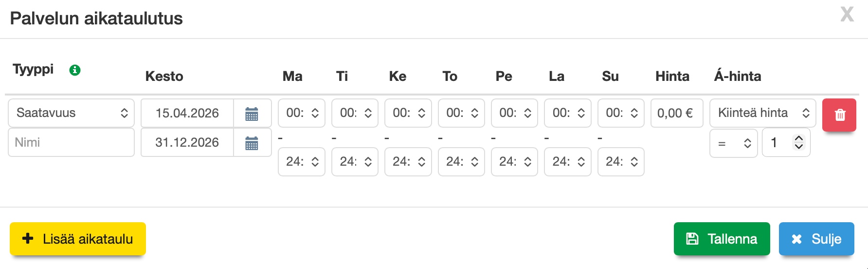868x269 pixels.
Task: Click the Hinta price field showing 0,00 €
Action: [676, 113]
